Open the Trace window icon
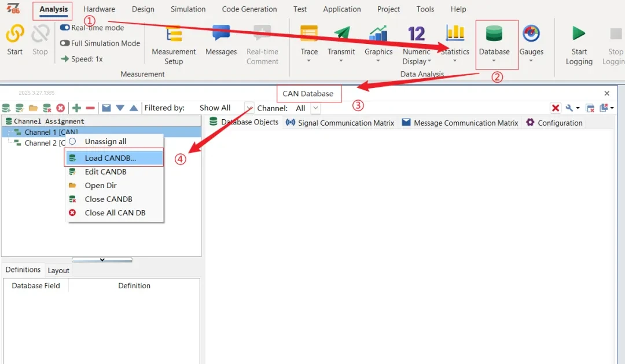The height and width of the screenshot is (364, 625). 309,34
